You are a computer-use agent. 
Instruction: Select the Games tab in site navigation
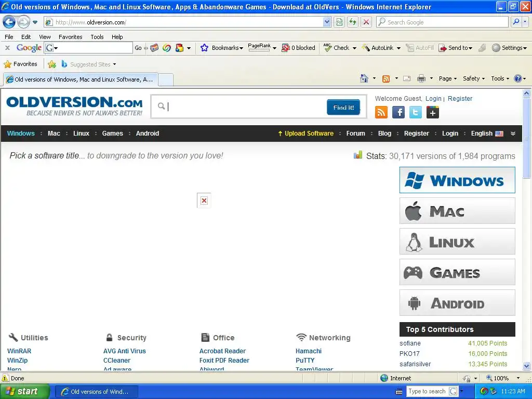click(x=112, y=134)
